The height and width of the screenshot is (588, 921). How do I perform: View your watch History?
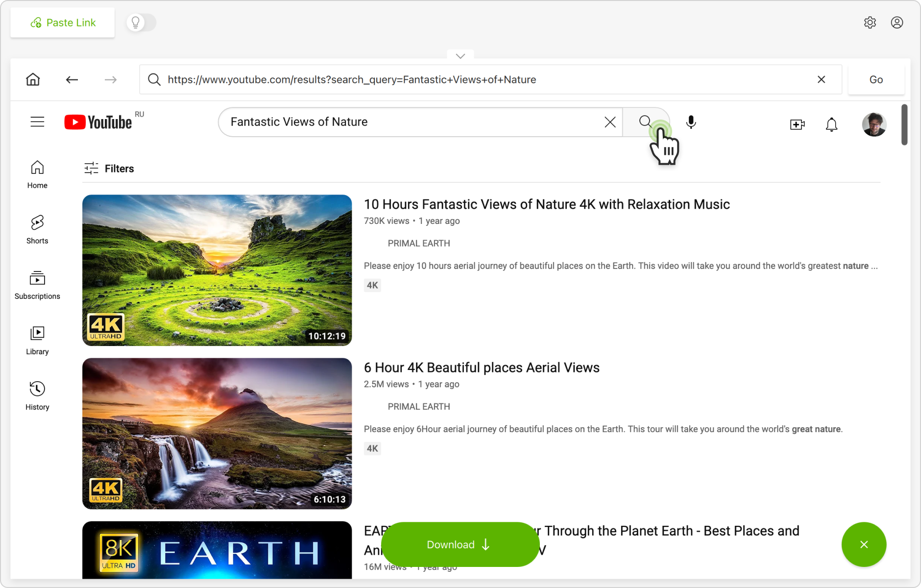[x=37, y=395]
